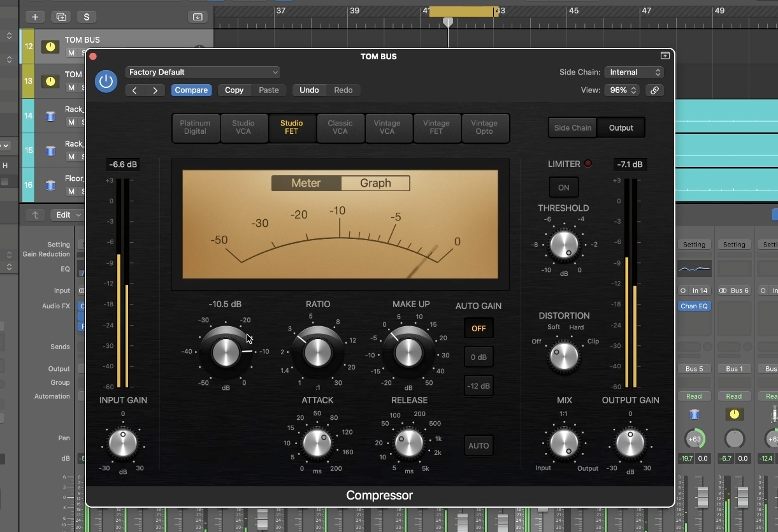The height and width of the screenshot is (532, 778).
Task: Toggle the AUTO GAIN OFF switch
Action: coord(479,328)
